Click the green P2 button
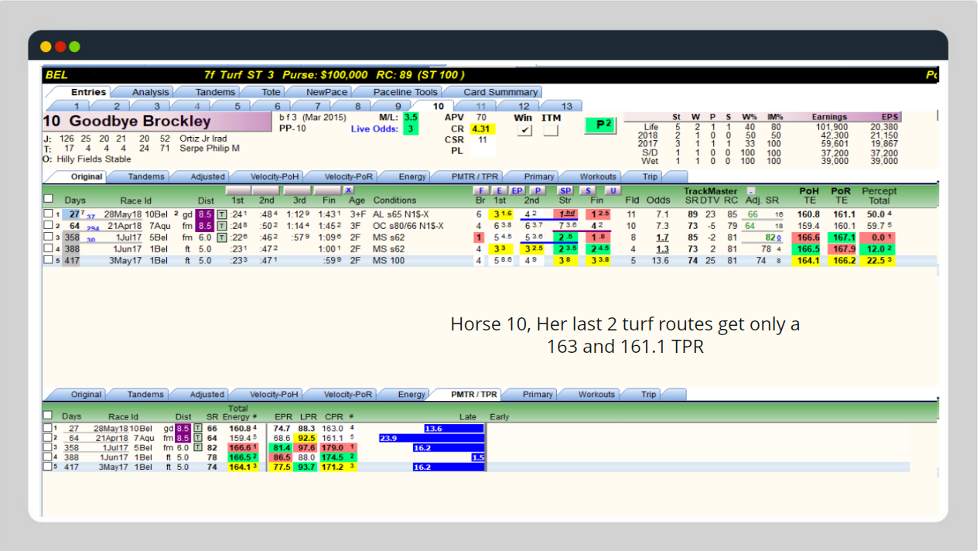The image size is (980, 551). (x=600, y=125)
